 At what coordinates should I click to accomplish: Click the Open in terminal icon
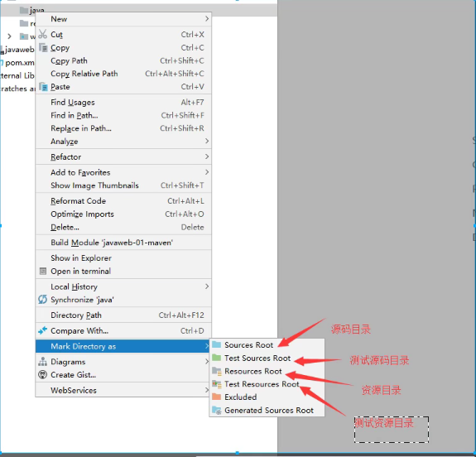coord(43,271)
